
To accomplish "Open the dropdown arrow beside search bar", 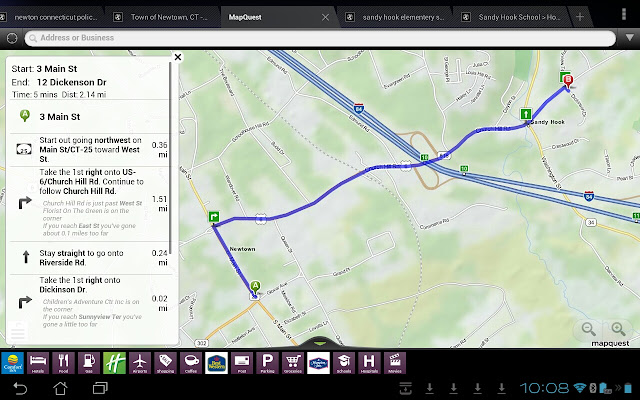I will tap(630, 38).
